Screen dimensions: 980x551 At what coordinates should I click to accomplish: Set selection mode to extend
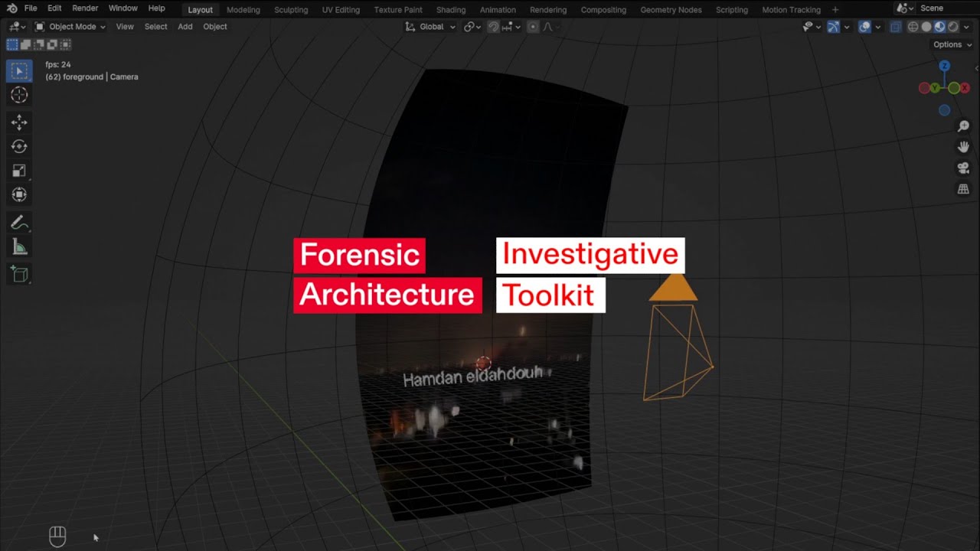pyautogui.click(x=26, y=44)
